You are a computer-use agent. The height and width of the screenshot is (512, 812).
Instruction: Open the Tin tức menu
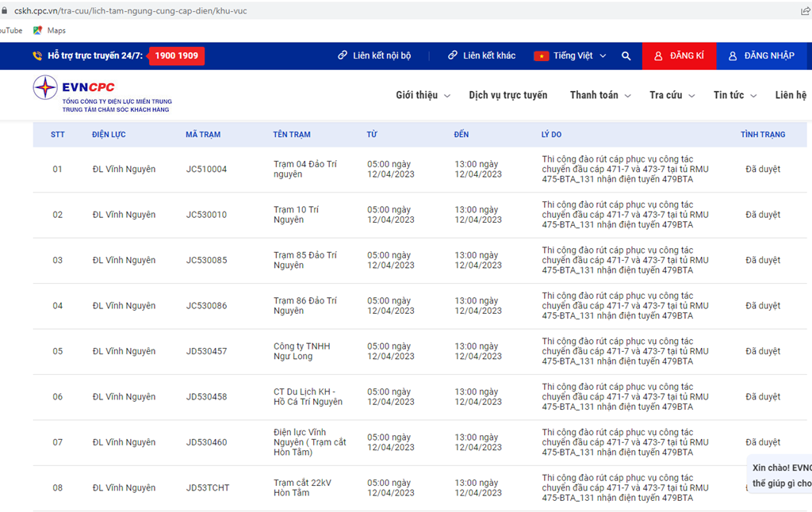tap(733, 95)
